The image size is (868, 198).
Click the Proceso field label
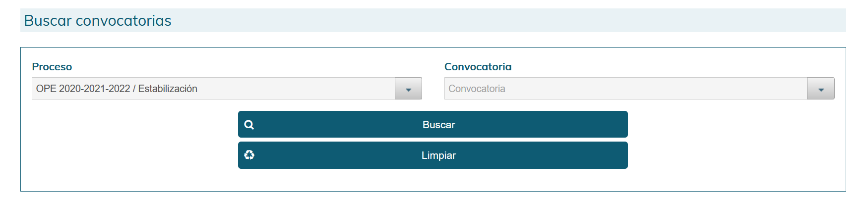[x=52, y=67]
